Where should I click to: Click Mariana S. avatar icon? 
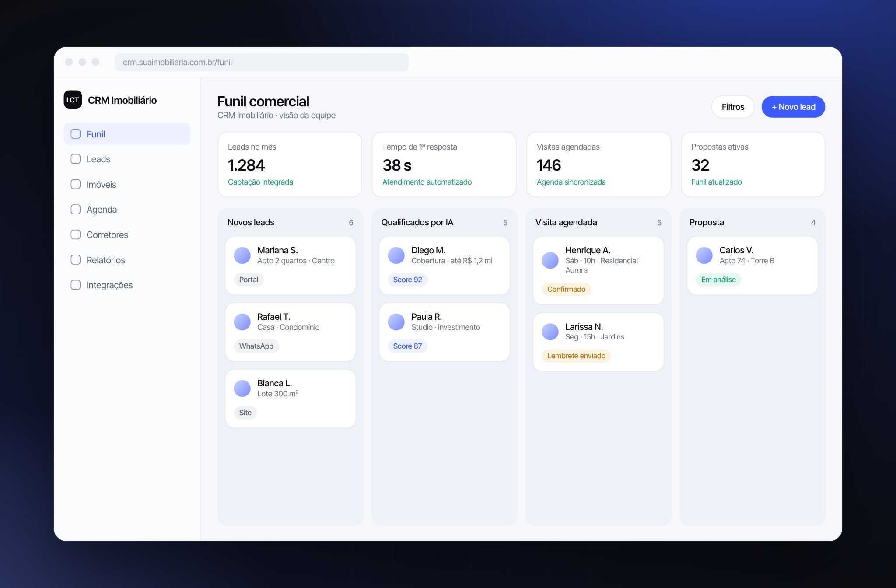click(x=242, y=255)
